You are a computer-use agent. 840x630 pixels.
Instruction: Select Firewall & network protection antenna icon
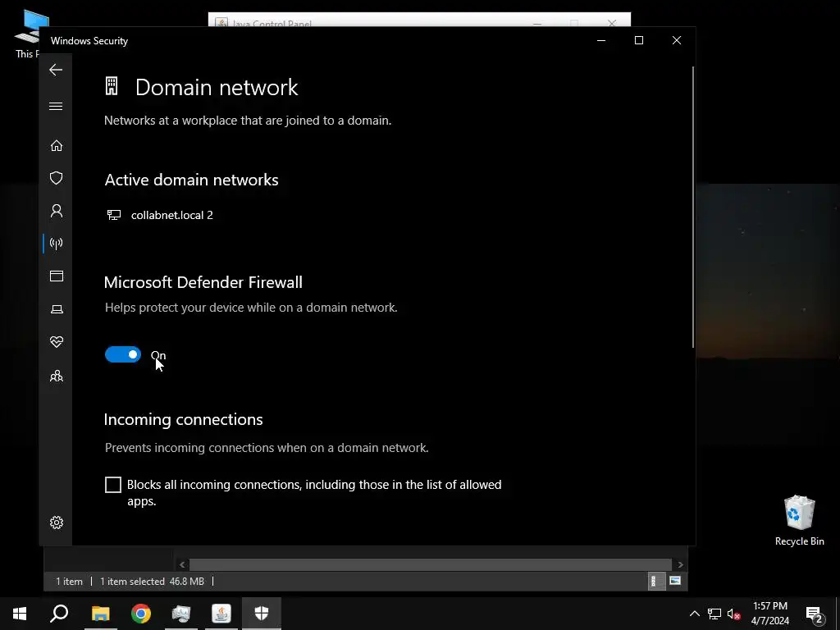pyautogui.click(x=57, y=244)
